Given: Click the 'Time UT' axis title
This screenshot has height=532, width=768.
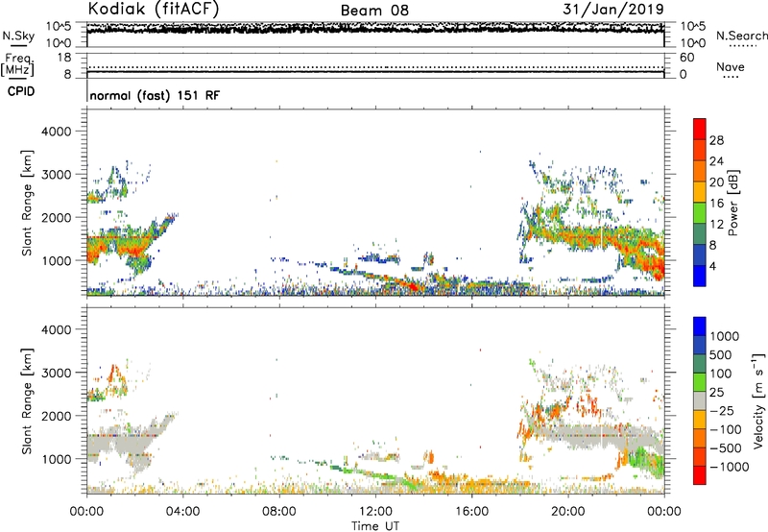Looking at the screenshot, I should pos(375,526).
